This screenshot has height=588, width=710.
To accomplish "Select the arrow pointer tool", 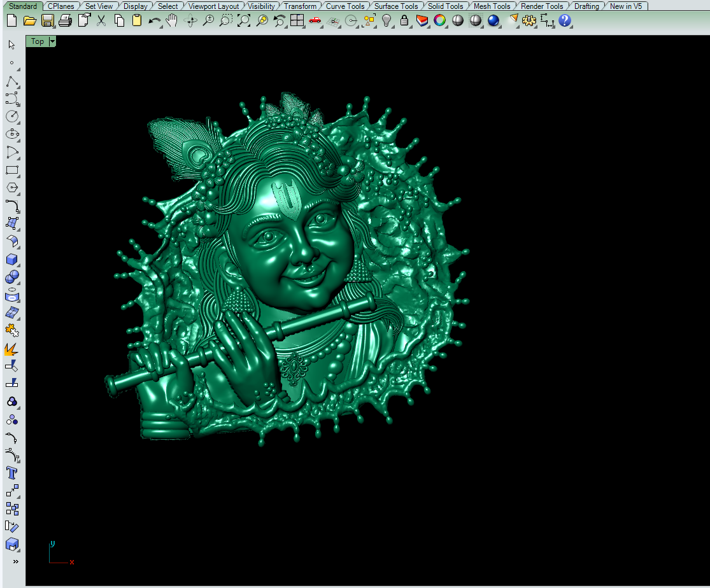I will coord(11,45).
